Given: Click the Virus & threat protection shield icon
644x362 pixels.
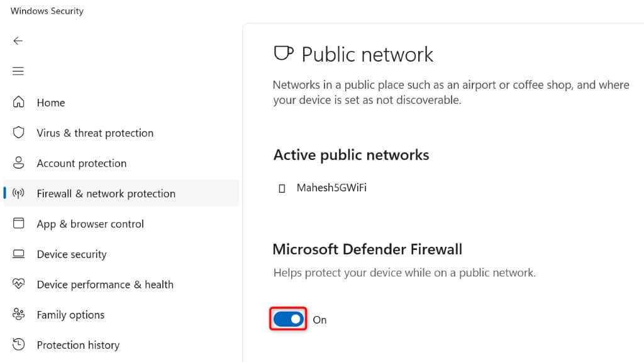Looking at the screenshot, I should click(18, 132).
